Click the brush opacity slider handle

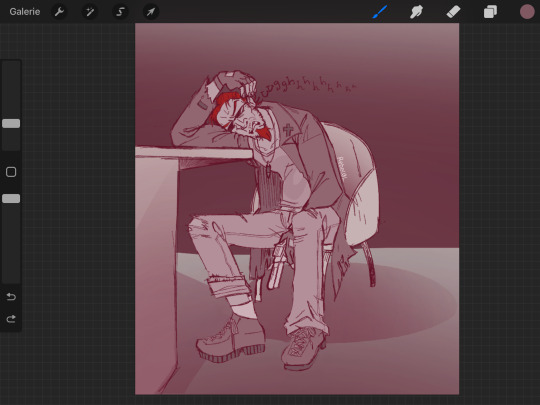(x=11, y=198)
